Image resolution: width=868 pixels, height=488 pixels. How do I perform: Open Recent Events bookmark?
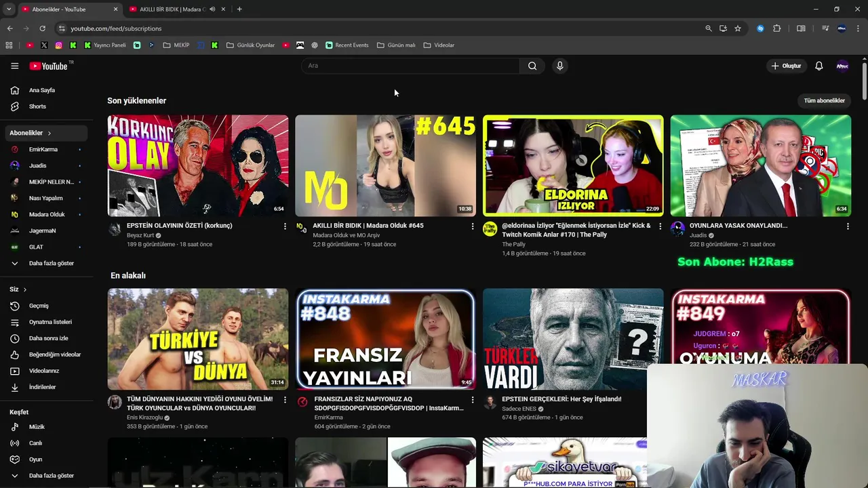pos(347,45)
